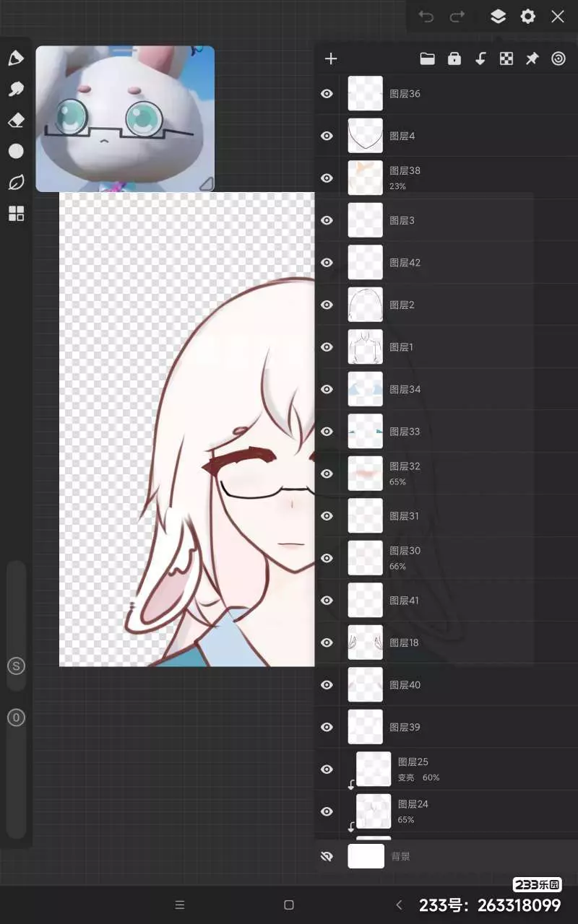Screen dimensions: 578x924
Task: Tap the 0 circle button on sidebar
Action: pos(16,718)
